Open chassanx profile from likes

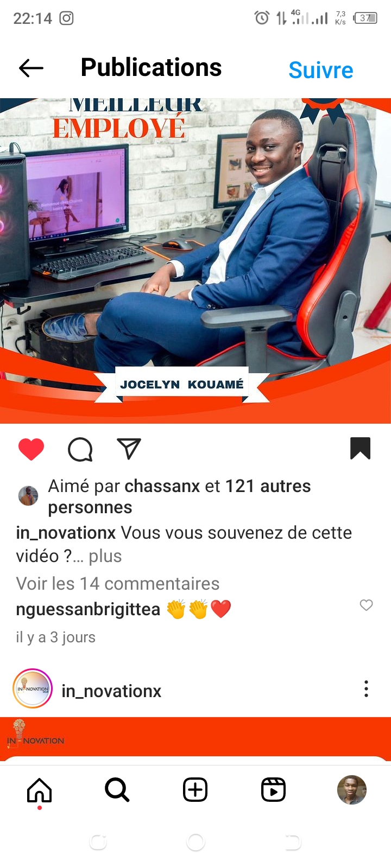coord(162,486)
